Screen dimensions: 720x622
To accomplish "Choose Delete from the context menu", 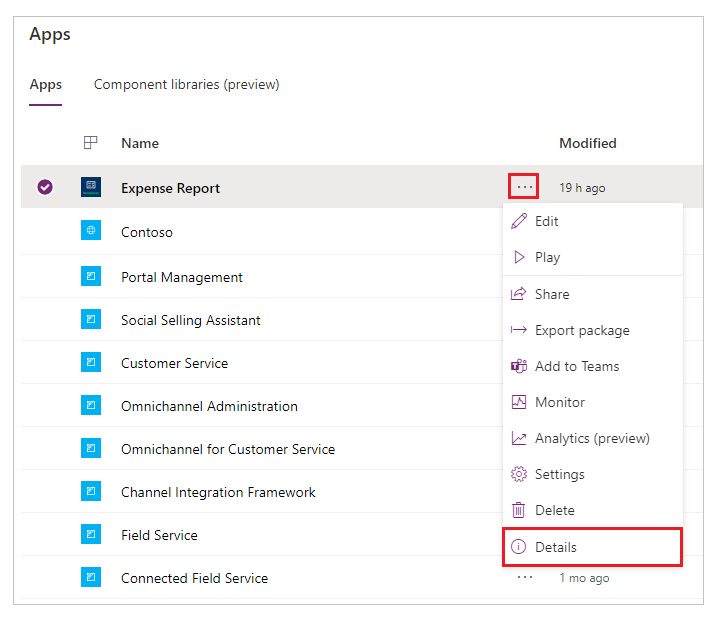I will coord(592,510).
